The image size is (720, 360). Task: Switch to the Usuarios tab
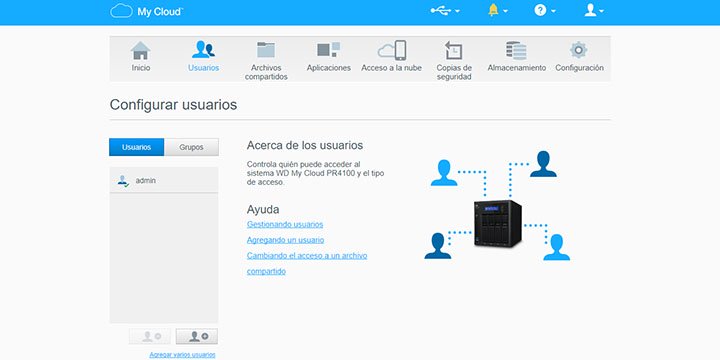click(136, 147)
